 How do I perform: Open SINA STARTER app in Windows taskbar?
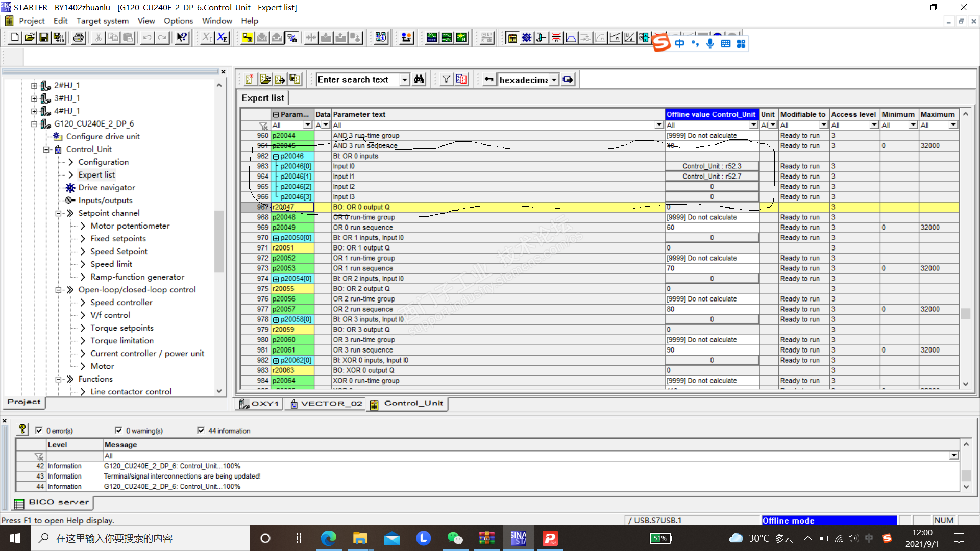tap(518, 538)
